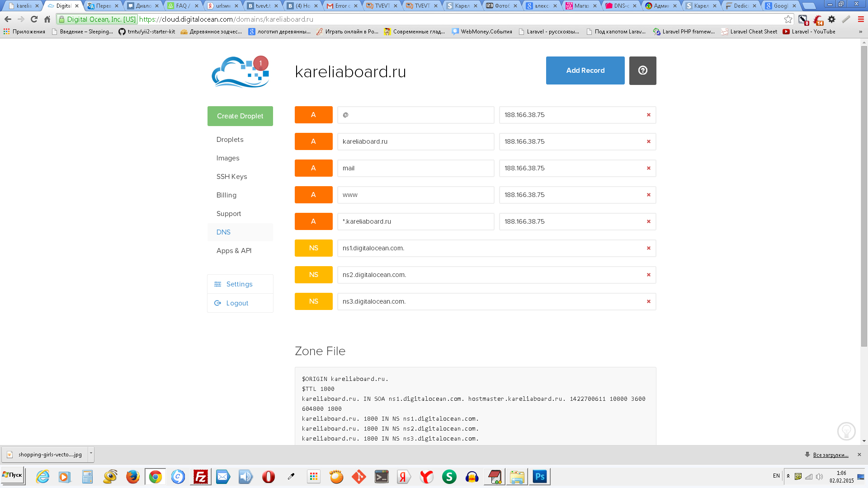
Task: Open the notification badge showing 1
Action: (260, 63)
